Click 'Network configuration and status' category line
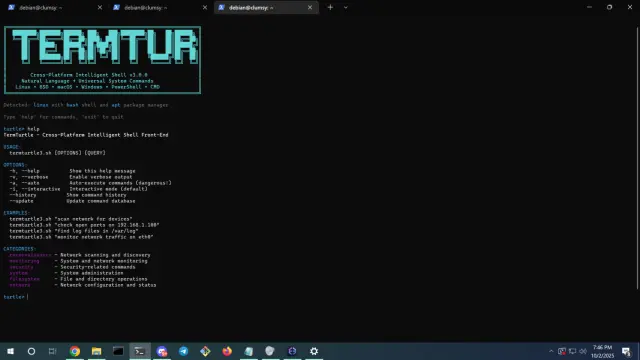This screenshot has height=360, width=640. pyautogui.click(x=82, y=285)
